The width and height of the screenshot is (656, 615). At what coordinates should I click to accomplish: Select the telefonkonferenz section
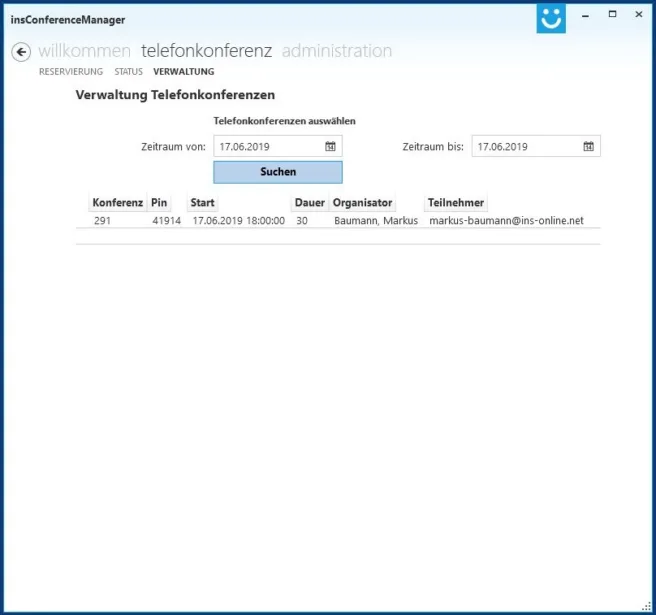coord(206,51)
